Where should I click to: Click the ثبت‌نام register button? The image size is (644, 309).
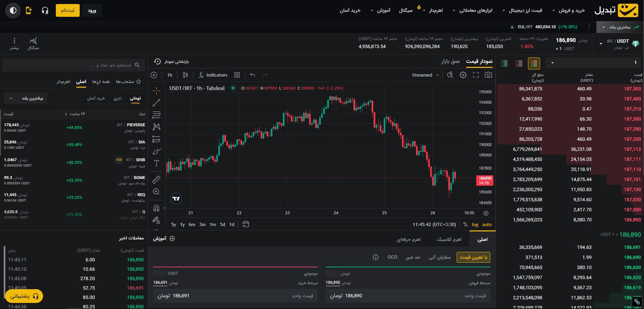pyautogui.click(x=68, y=10)
